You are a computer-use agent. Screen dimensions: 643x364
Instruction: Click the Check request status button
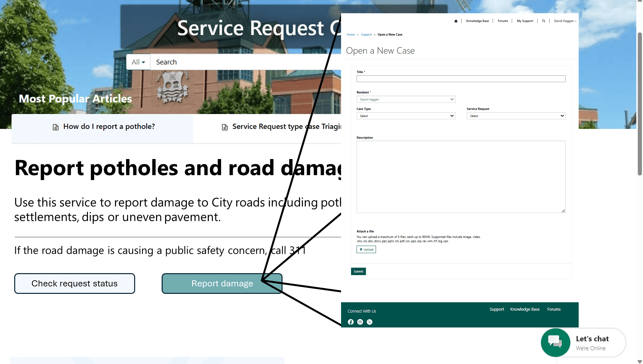click(x=75, y=284)
